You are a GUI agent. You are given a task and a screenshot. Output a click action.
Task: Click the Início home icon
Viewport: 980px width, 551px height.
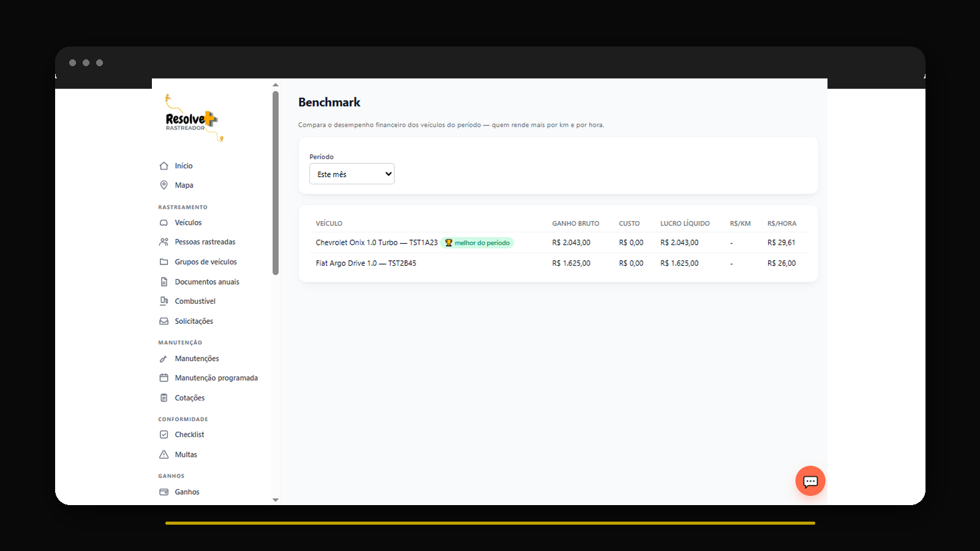point(164,166)
